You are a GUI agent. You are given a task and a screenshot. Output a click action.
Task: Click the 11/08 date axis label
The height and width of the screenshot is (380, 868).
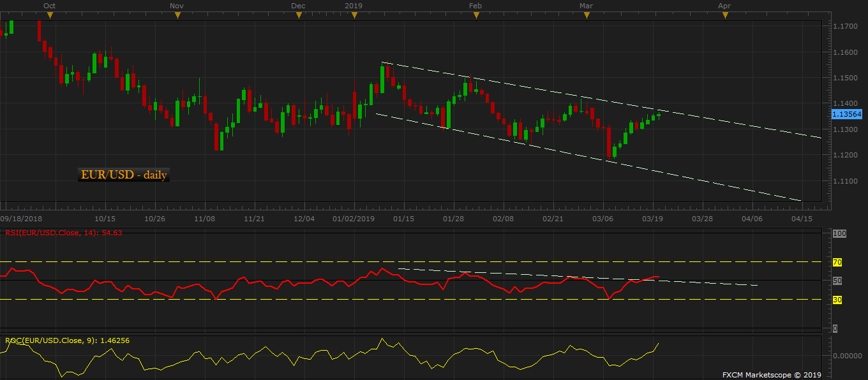(x=204, y=218)
